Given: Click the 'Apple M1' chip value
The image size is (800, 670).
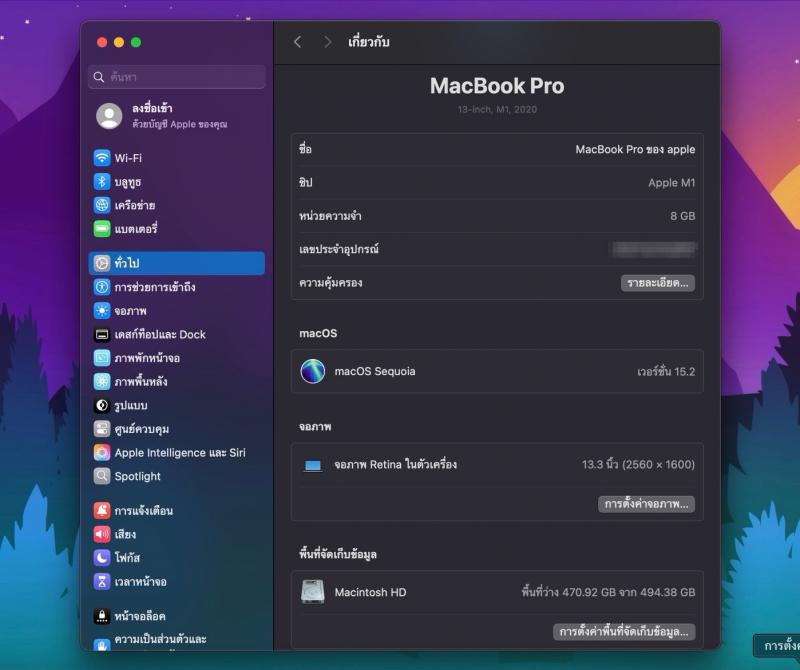Looking at the screenshot, I should pos(671,183).
